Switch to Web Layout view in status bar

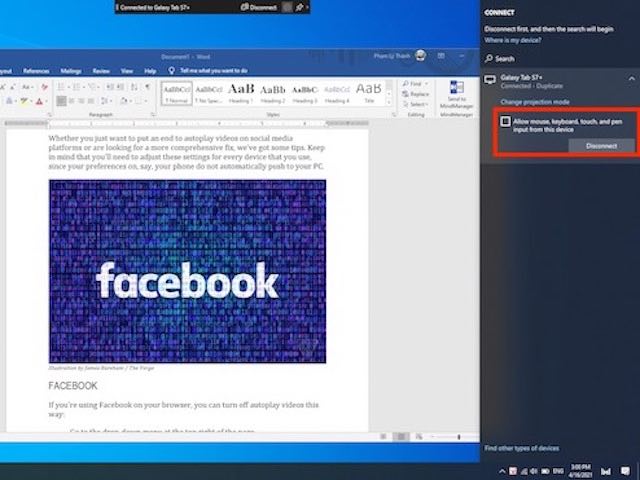pos(419,437)
